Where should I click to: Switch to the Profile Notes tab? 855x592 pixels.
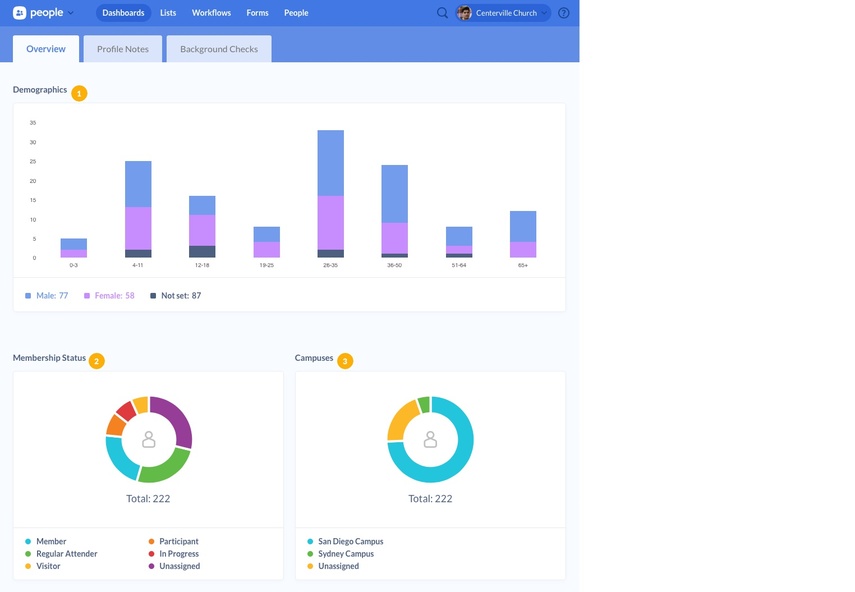pyautogui.click(x=122, y=48)
